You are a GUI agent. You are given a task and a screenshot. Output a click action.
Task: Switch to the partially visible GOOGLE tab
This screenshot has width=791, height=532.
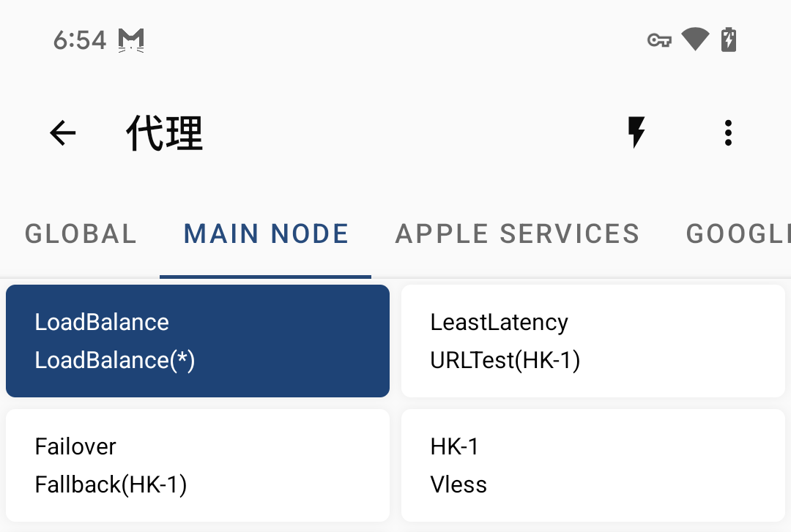[738, 234]
